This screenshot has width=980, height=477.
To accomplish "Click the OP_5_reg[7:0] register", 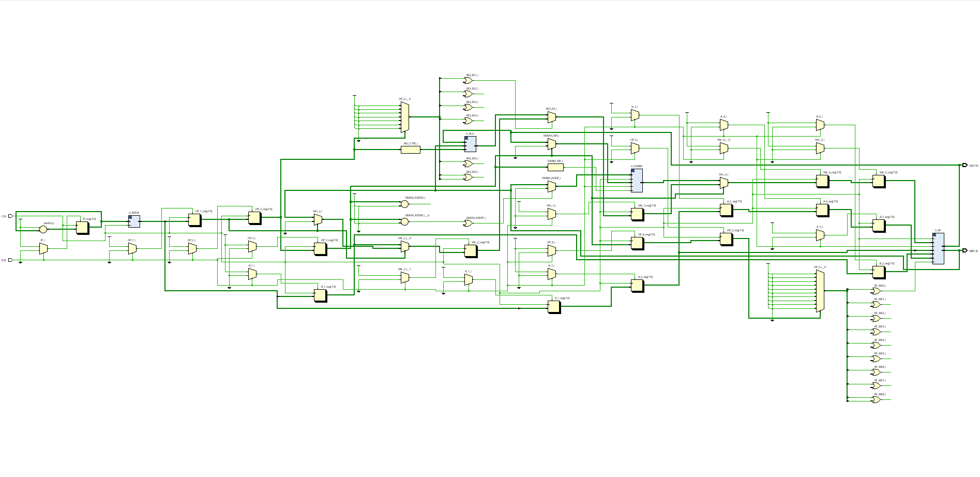I will [x=727, y=239].
